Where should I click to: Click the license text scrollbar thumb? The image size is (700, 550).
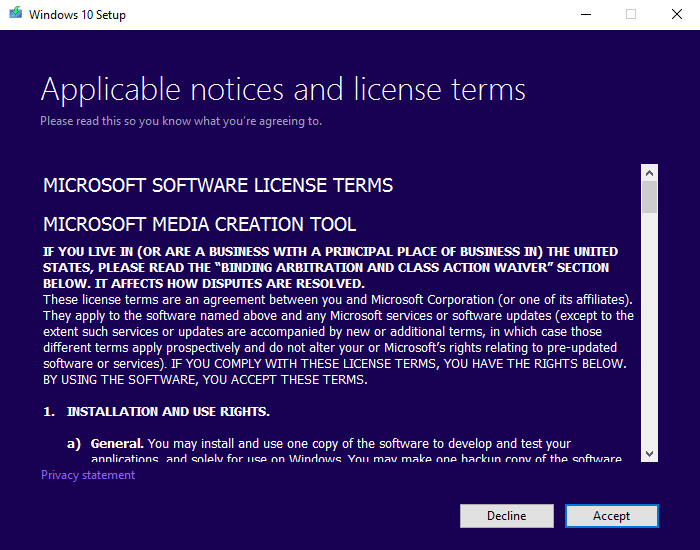tap(650, 197)
